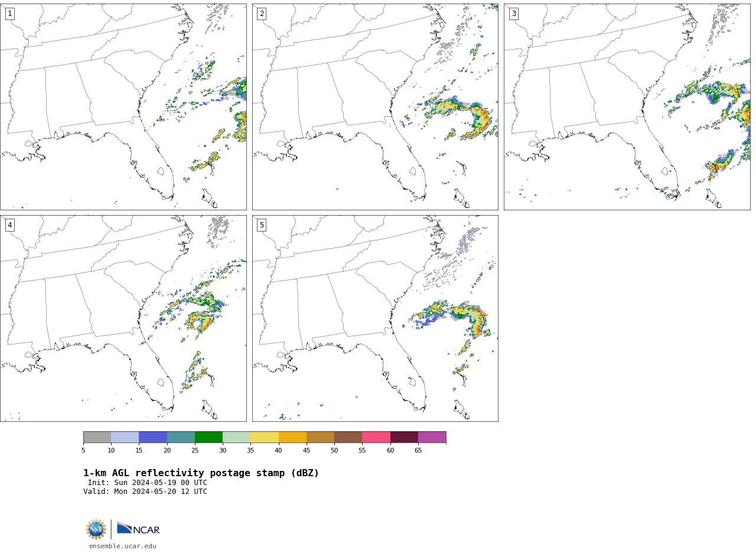Click the Init time line

point(148,483)
